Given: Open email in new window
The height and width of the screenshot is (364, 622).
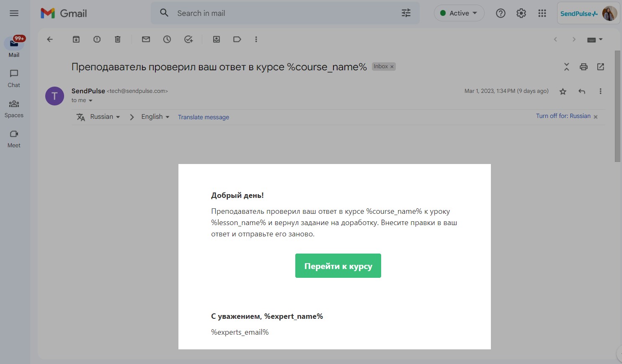Looking at the screenshot, I should coord(601,67).
